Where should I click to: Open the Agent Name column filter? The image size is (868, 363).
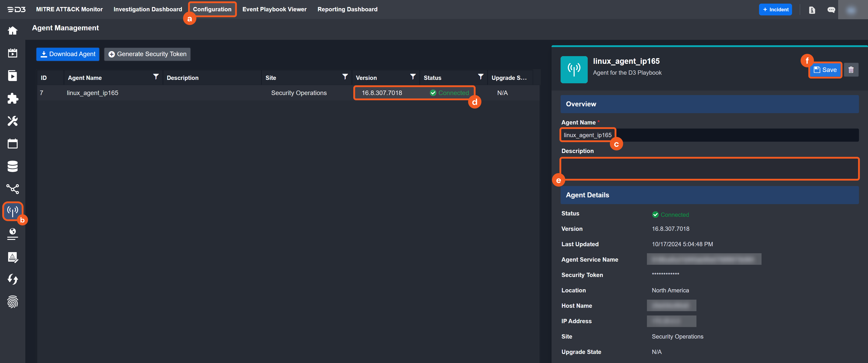[x=156, y=77]
